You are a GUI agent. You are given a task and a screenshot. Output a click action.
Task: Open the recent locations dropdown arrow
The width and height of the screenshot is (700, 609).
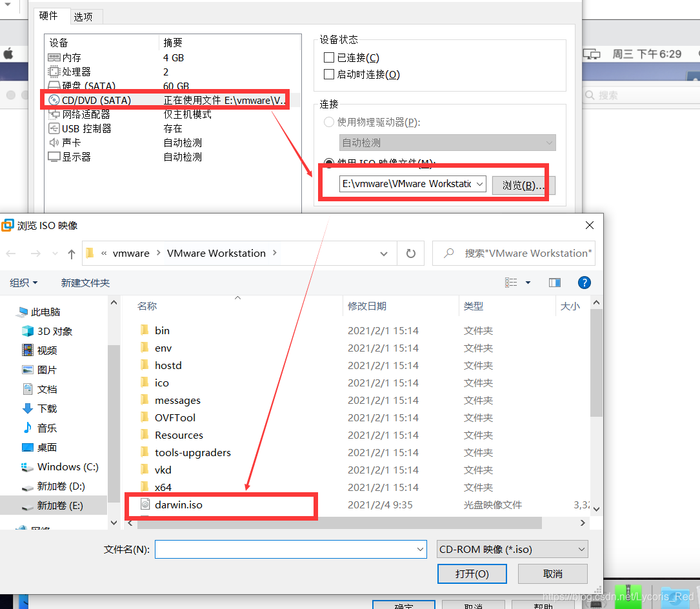click(x=55, y=254)
